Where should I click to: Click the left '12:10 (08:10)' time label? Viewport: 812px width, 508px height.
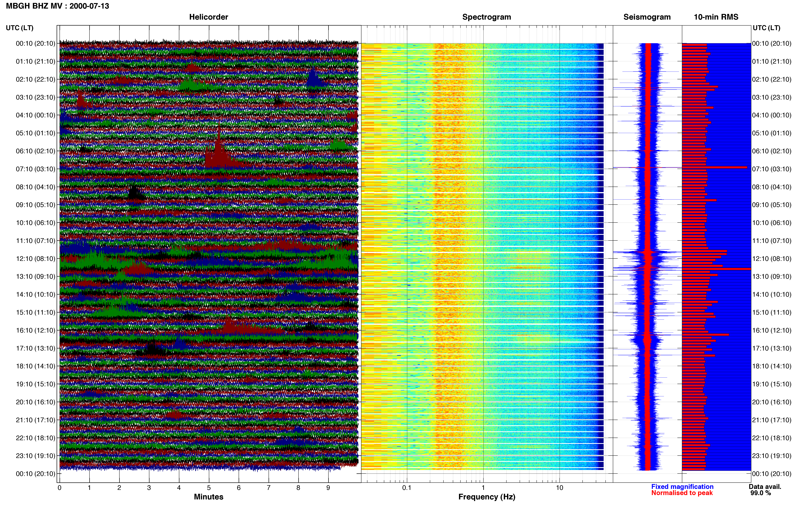(36, 259)
